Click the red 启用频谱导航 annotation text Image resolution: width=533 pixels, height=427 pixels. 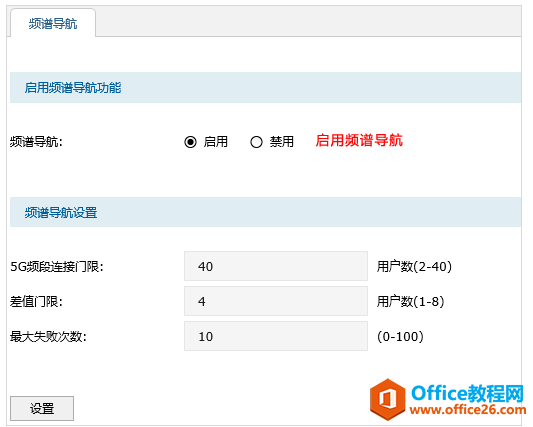point(359,140)
